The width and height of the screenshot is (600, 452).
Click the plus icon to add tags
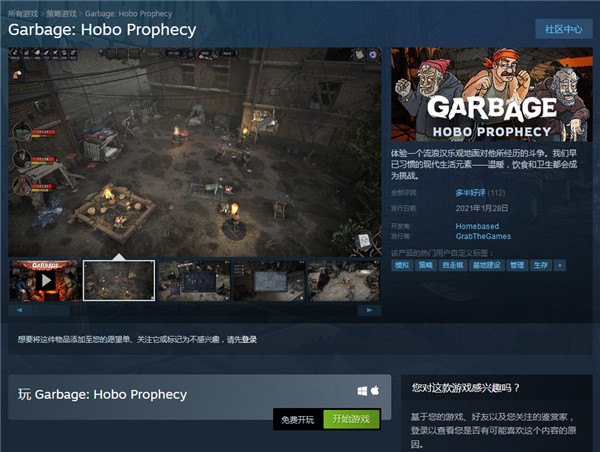click(560, 265)
